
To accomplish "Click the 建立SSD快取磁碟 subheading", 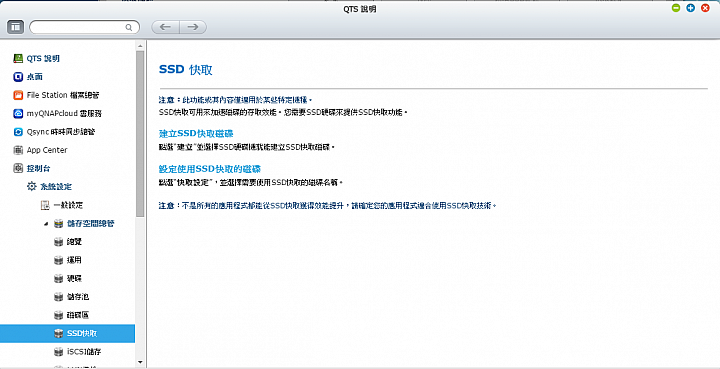I will click(196, 134).
